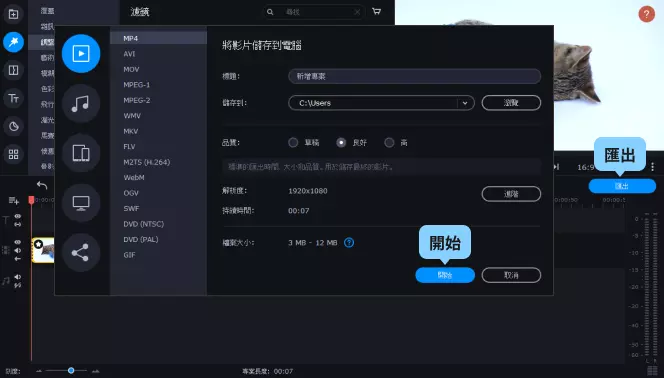This screenshot has height=378, width=664.
Task: Click the blue 匯出 export button
Action: tap(622, 186)
